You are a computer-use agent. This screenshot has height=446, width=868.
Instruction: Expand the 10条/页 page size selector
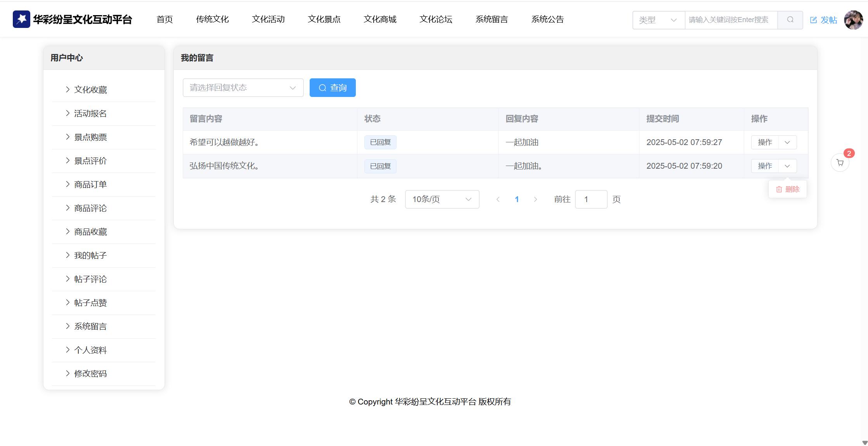(442, 199)
